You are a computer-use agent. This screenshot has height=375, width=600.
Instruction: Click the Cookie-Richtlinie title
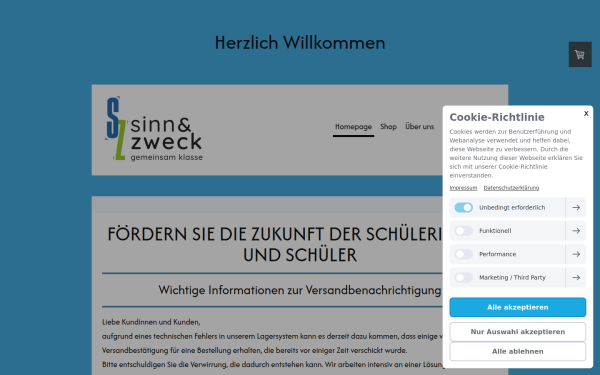497,117
